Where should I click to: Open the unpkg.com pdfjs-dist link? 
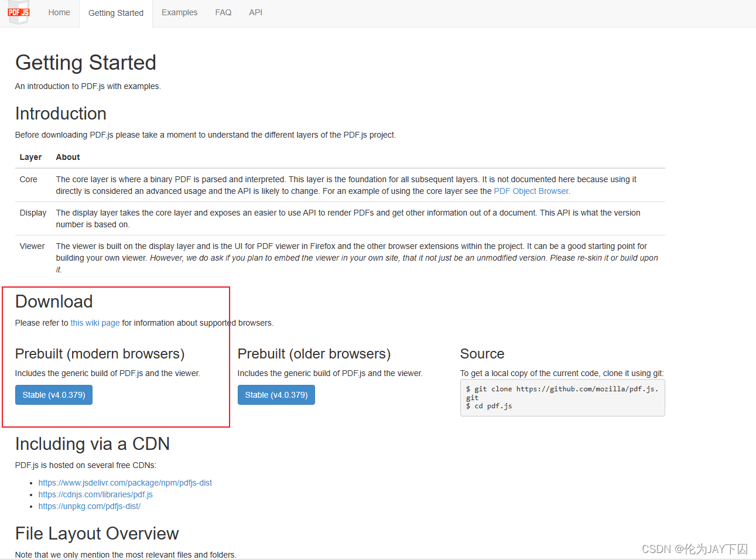[90, 506]
